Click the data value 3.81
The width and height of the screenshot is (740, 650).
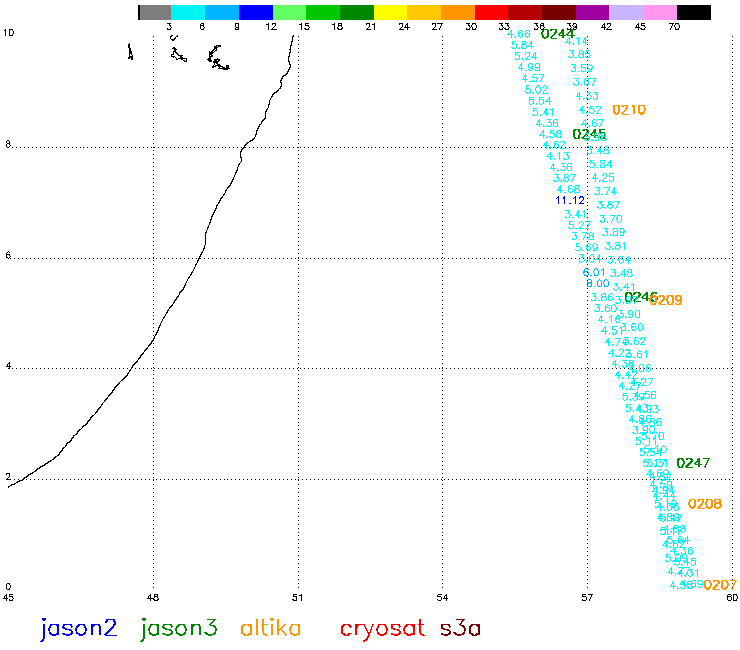pos(616,246)
